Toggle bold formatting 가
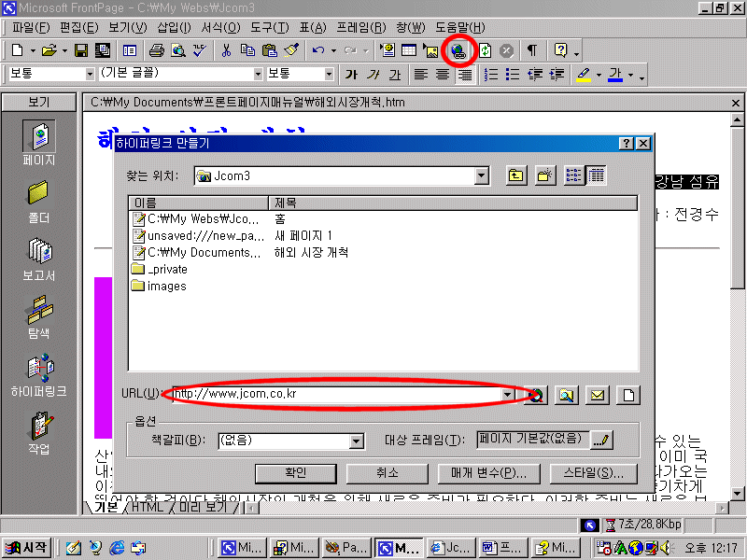 (x=352, y=75)
